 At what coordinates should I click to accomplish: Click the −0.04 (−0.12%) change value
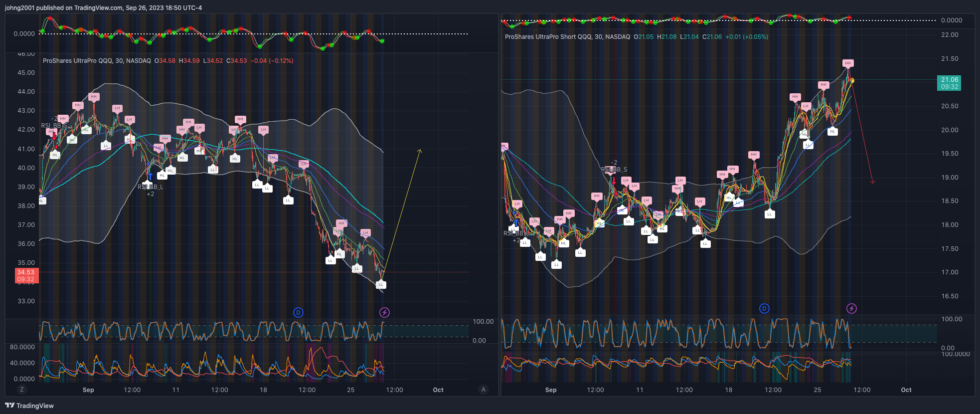[272, 61]
